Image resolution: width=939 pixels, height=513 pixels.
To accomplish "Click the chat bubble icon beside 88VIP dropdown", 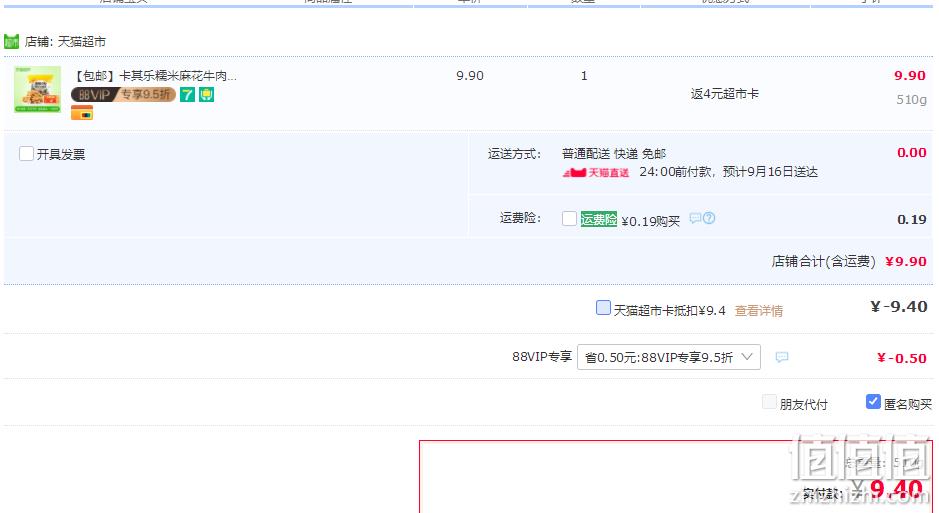I will (x=782, y=357).
